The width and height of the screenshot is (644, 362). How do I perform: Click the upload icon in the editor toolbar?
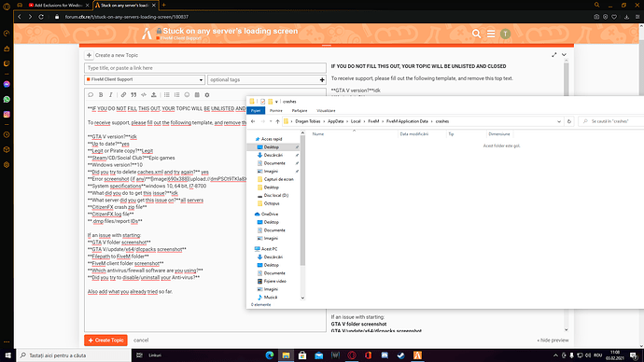[x=154, y=95]
